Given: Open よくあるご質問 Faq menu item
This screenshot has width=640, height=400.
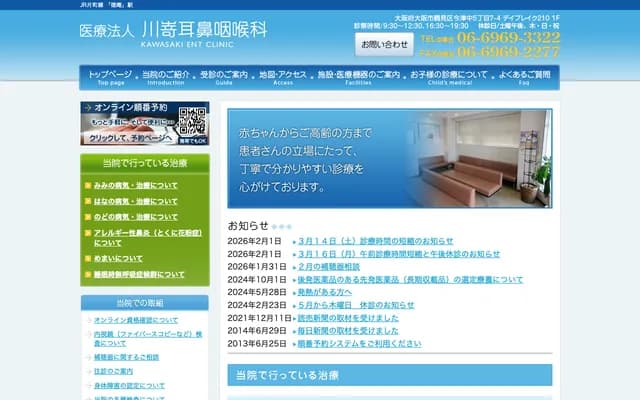Looking at the screenshot, I should tap(524, 78).
